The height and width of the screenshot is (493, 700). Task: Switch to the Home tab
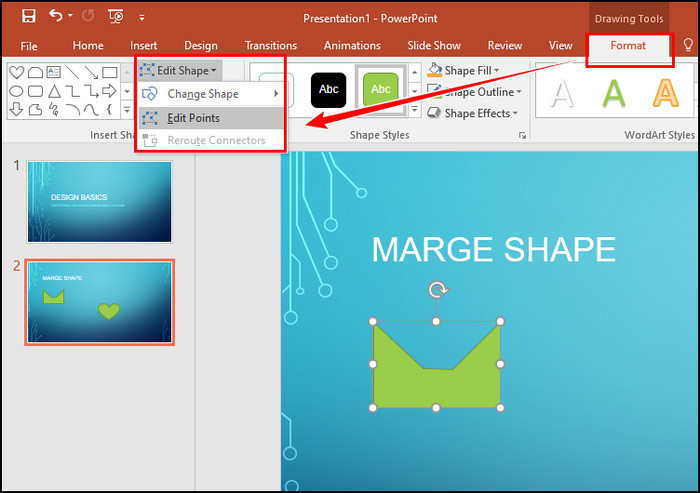coord(88,46)
